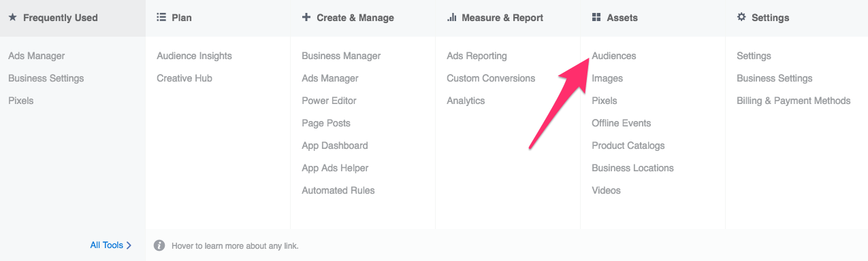868x261 pixels.
Task: Click the plus icon by Create & Manage
Action: click(x=306, y=18)
